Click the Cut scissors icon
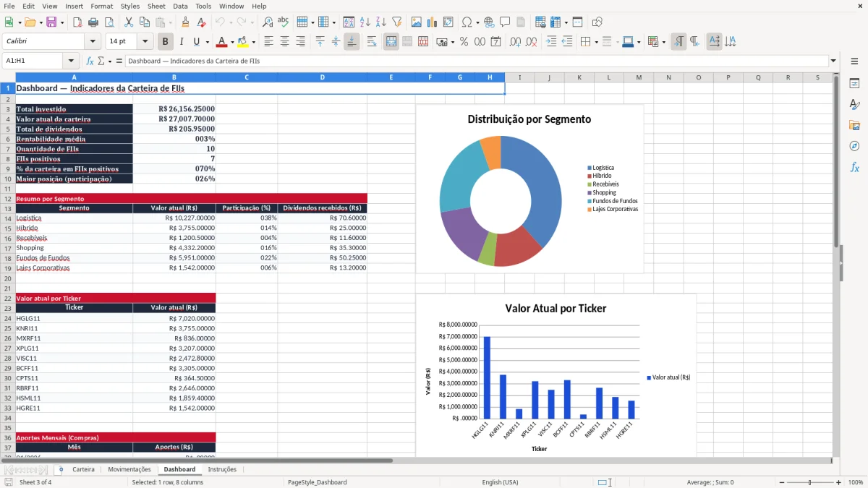This screenshot has height=488, width=868. 129,22
